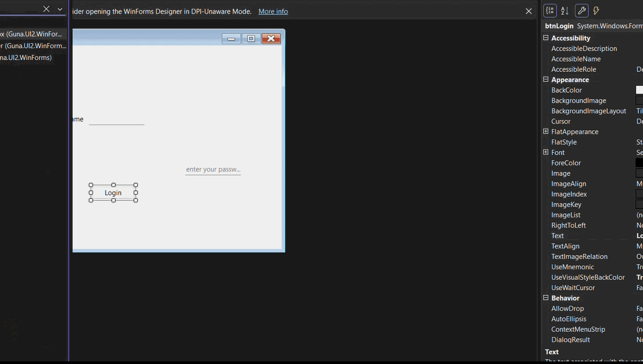Select the UseWaitCursor property
The width and height of the screenshot is (643, 364).
(x=573, y=287)
